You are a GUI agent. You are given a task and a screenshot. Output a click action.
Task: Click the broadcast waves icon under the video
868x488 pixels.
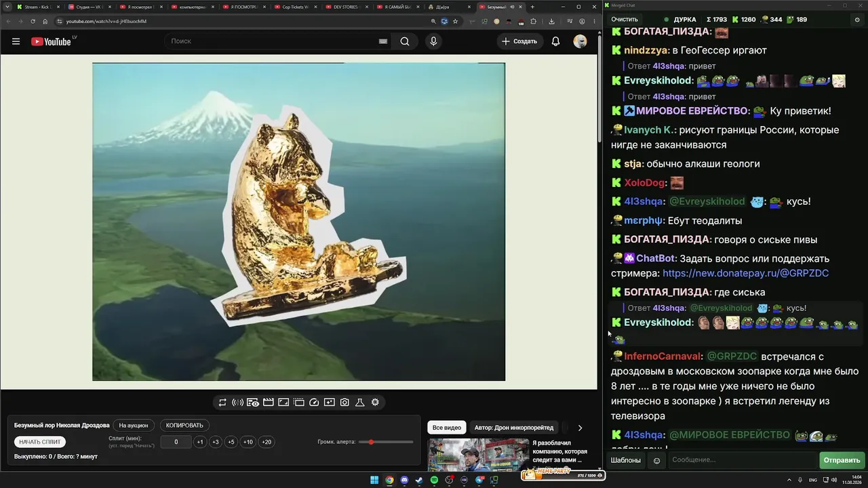(237, 403)
